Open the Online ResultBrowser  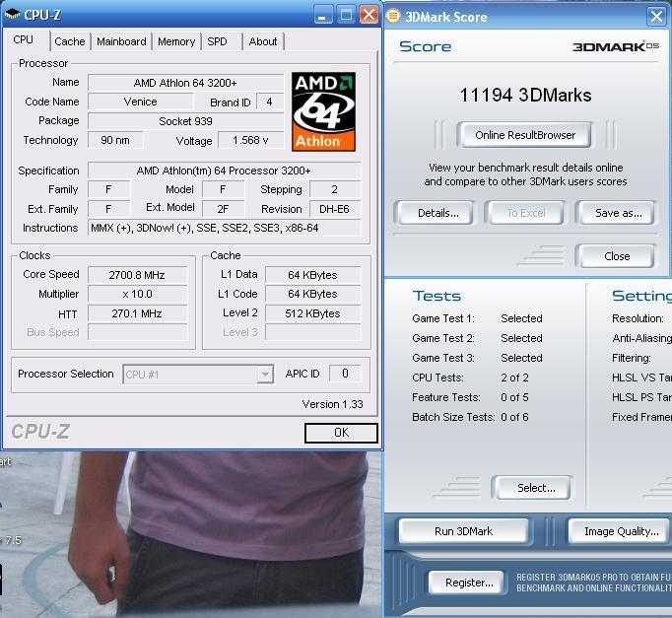[524, 135]
